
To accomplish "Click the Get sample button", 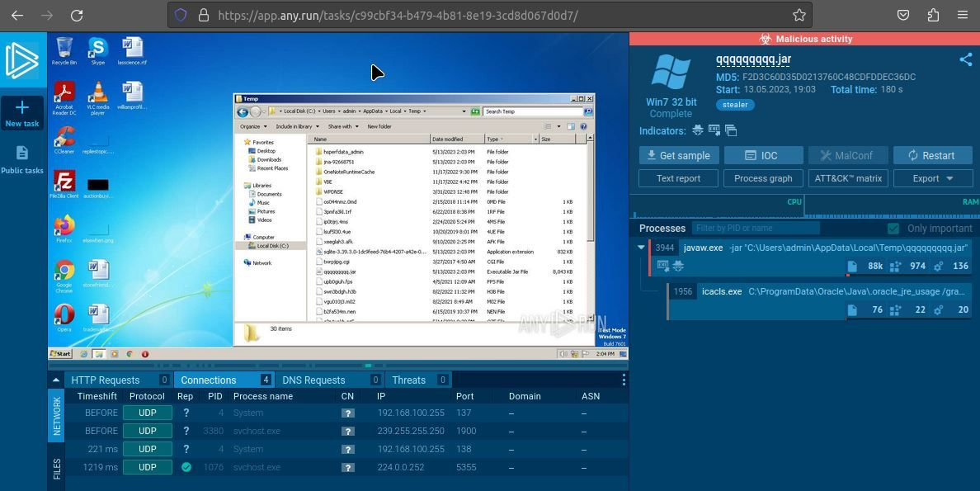I will pyautogui.click(x=679, y=156).
